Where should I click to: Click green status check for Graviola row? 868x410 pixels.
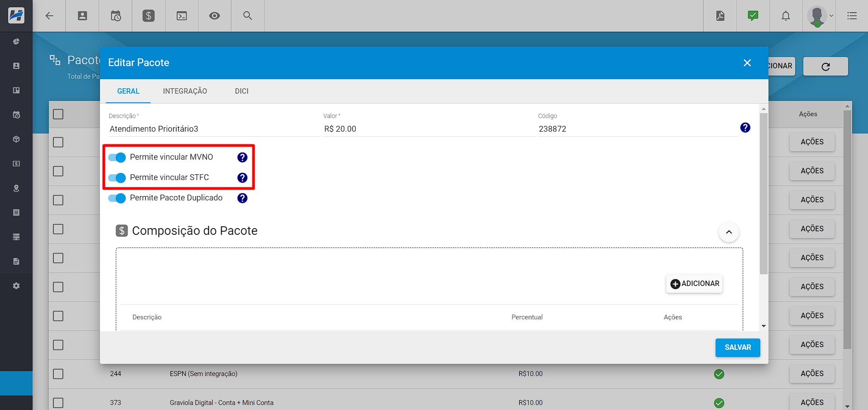tap(719, 403)
